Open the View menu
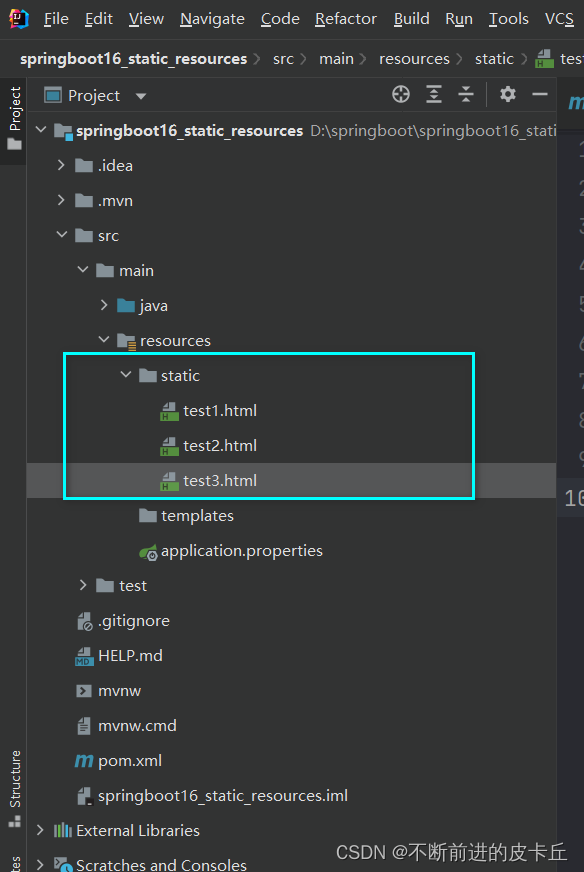 click(x=146, y=19)
